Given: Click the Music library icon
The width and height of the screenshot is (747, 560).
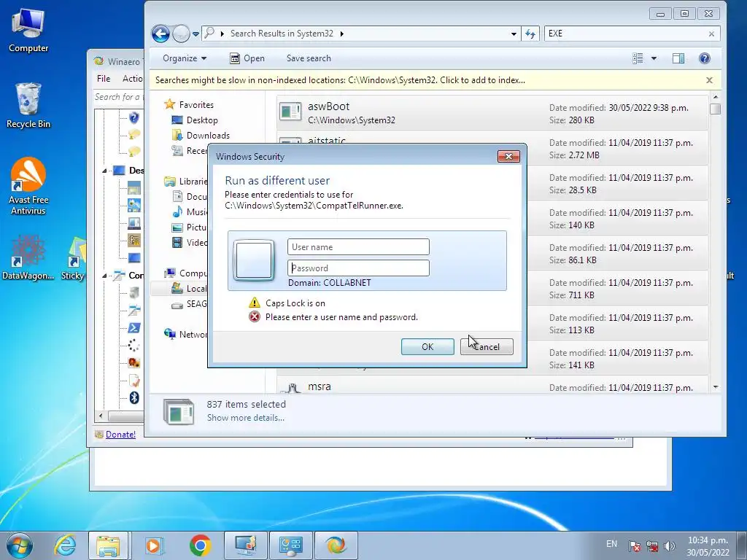Looking at the screenshot, I should [x=177, y=212].
